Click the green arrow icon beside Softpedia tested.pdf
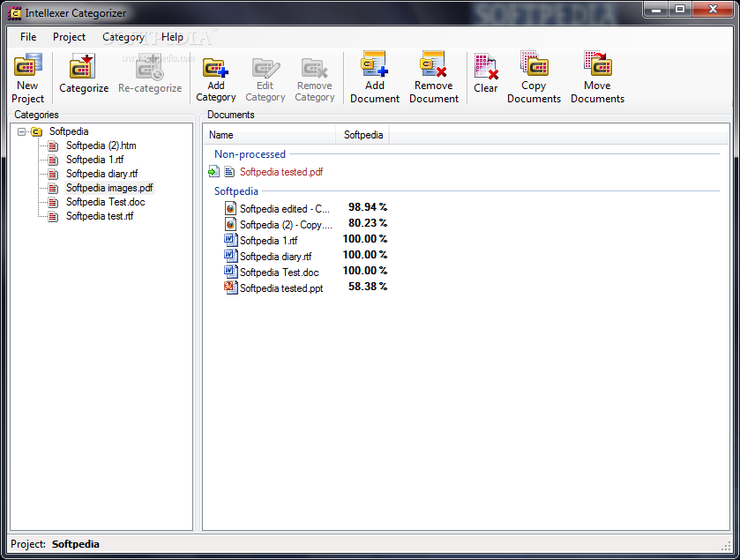 [x=213, y=172]
